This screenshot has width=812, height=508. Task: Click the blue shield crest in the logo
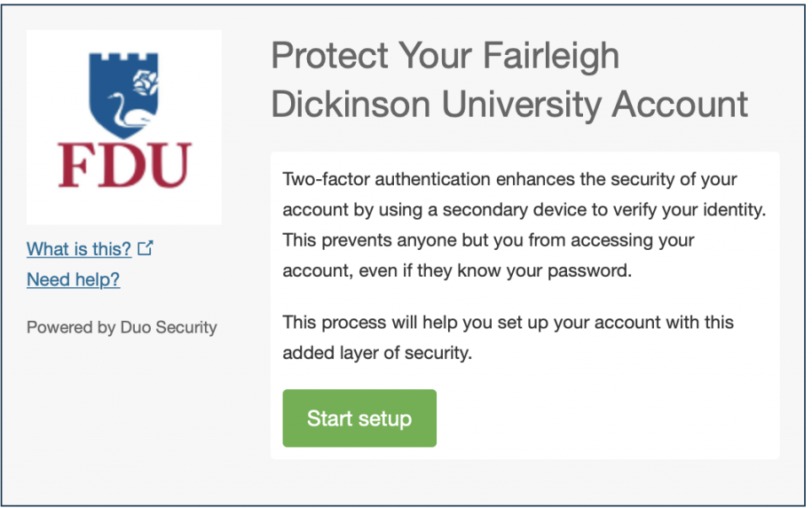coord(123,94)
